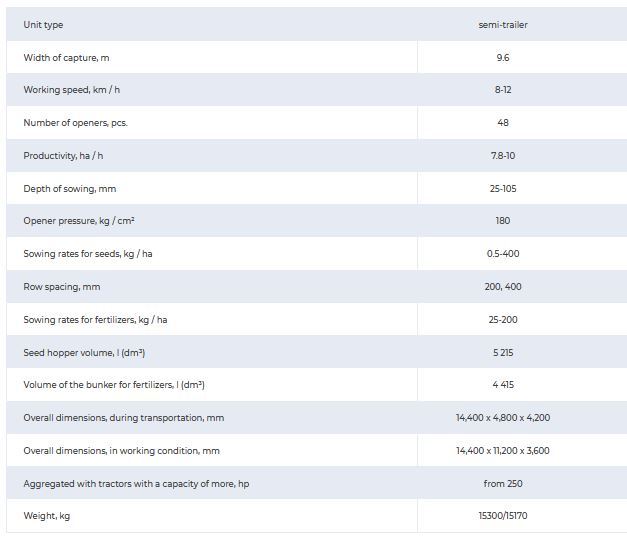Click "Sowing rates for seeds, kg / ha"
The image size is (627, 543).
pyautogui.click(x=88, y=254)
